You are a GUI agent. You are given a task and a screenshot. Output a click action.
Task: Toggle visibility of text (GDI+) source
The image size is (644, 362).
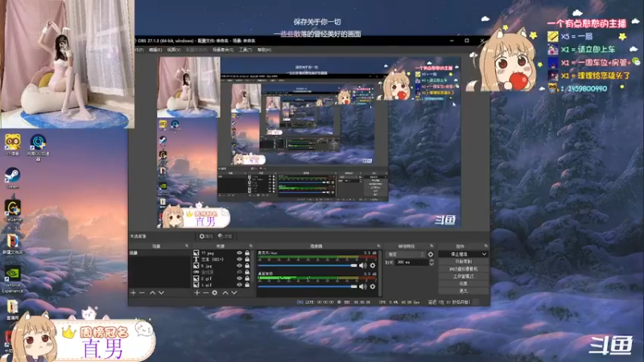(239, 259)
